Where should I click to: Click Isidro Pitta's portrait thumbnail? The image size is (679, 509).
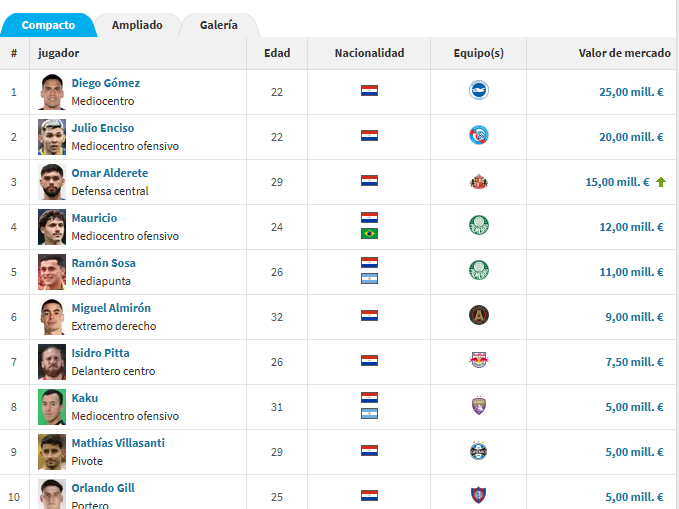pos(52,361)
